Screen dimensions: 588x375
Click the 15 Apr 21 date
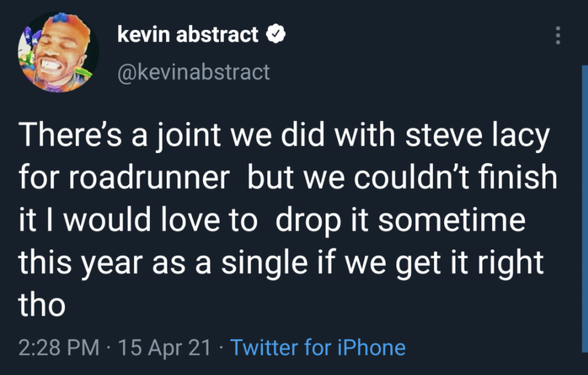[x=165, y=347]
